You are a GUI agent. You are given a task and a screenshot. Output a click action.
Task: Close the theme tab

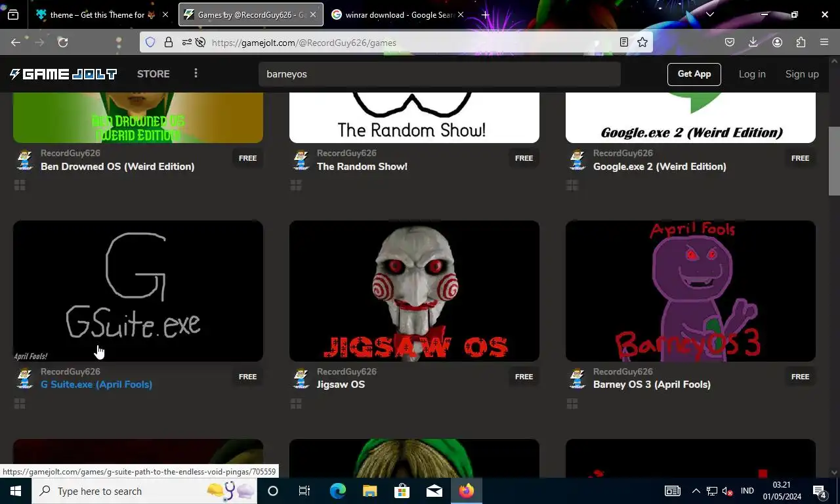pyautogui.click(x=165, y=14)
